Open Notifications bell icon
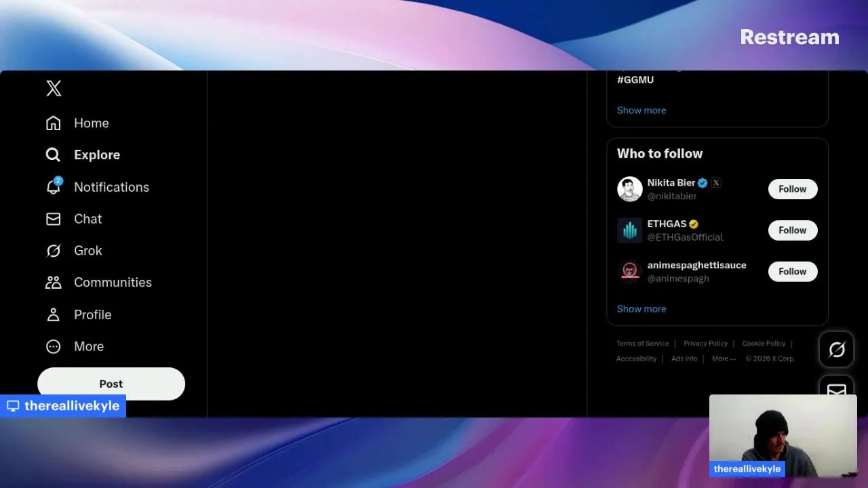Screen dimensions: 868x488 pos(53,186)
